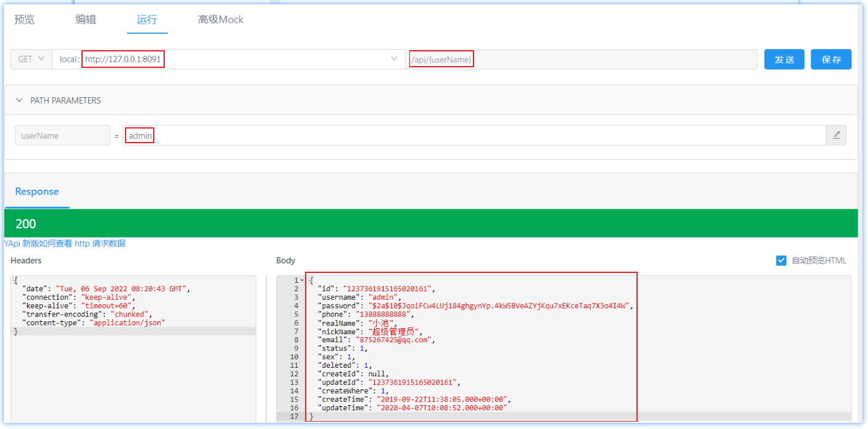Screen dimensions: 868x429
Task: Click the "keep-alive": "timeout=60" header line
Action: (78, 305)
